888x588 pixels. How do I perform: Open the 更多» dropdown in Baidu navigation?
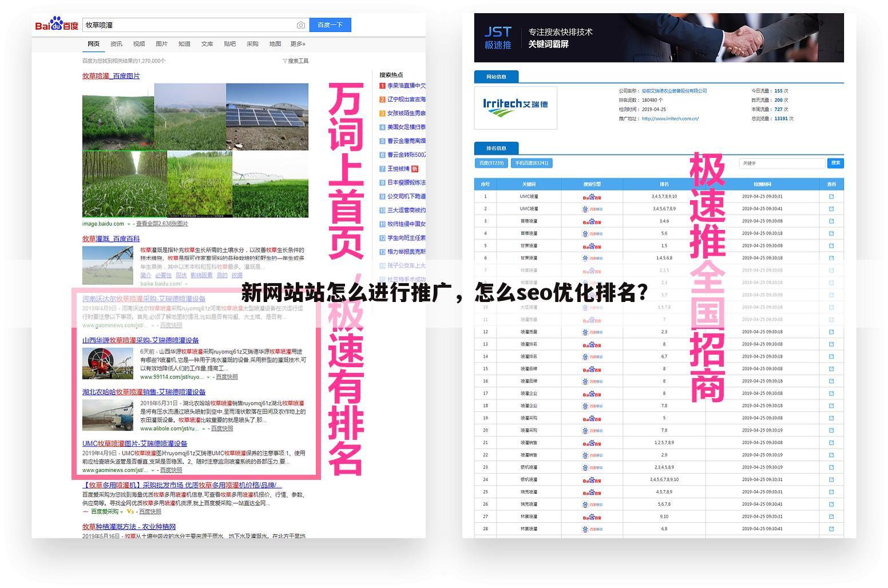point(296,43)
